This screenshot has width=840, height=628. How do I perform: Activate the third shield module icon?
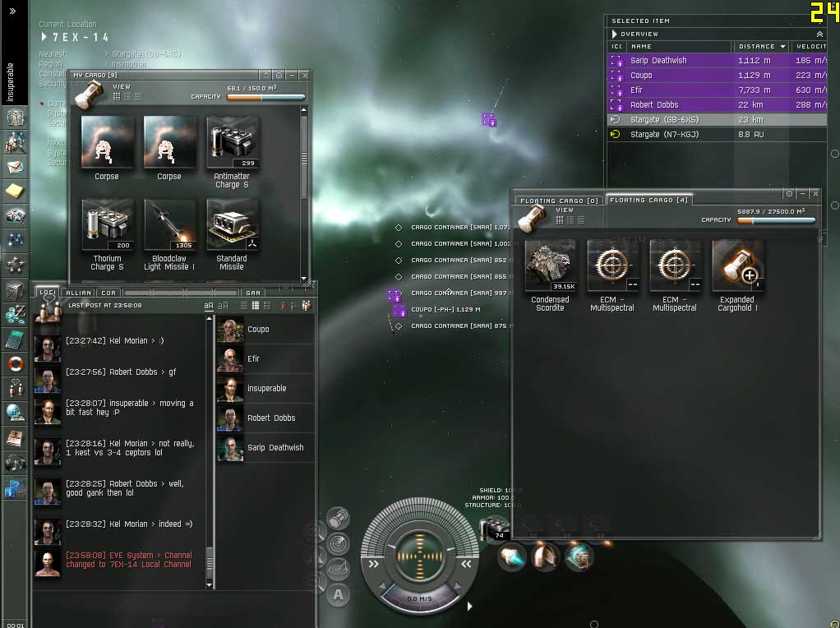(579, 557)
